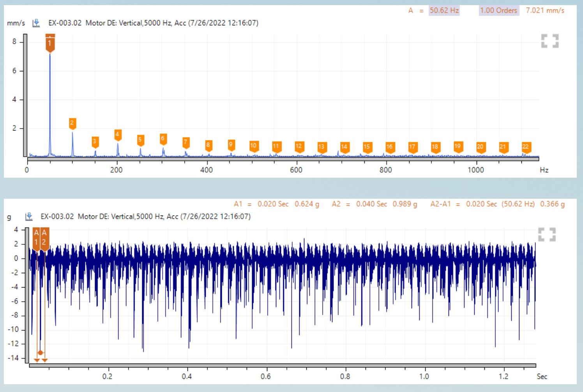Image resolution: width=583 pixels, height=392 pixels.
Task: Click the A1 time readout 0.020 Sec
Action: (273, 204)
